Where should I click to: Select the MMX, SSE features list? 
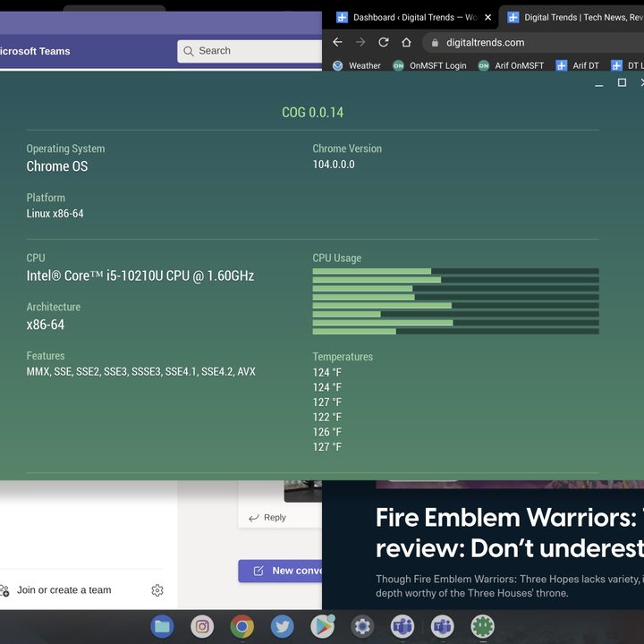pyautogui.click(x=141, y=372)
